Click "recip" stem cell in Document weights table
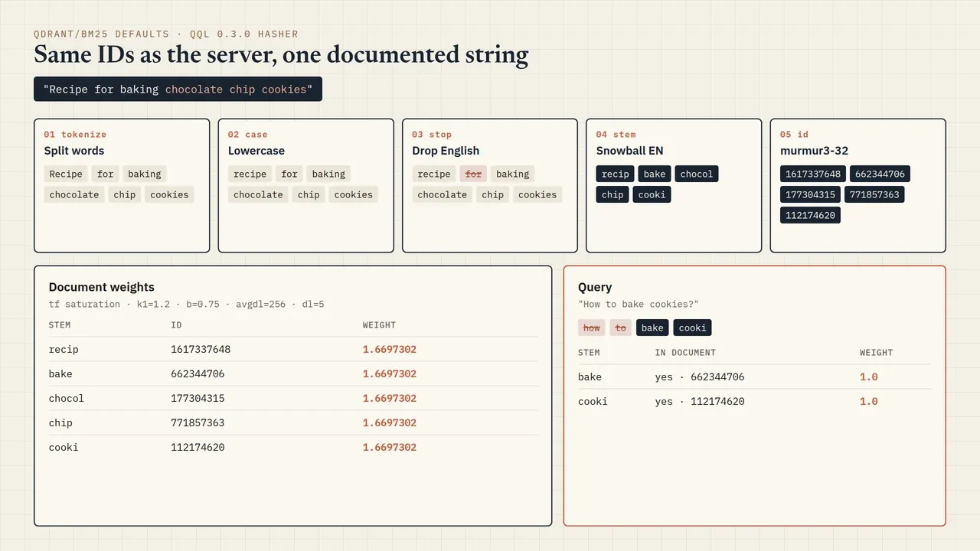 tap(64, 349)
